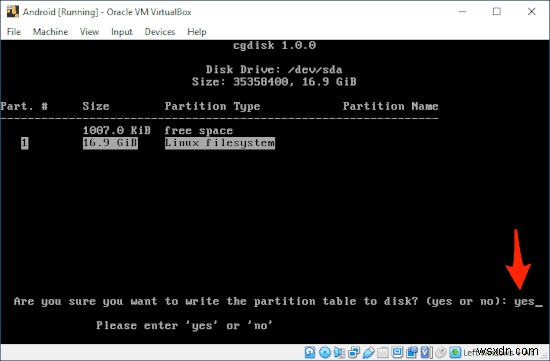Screen dimensions: 550x361
Task: Close the Android VirtualBox window
Action: click(x=531, y=12)
